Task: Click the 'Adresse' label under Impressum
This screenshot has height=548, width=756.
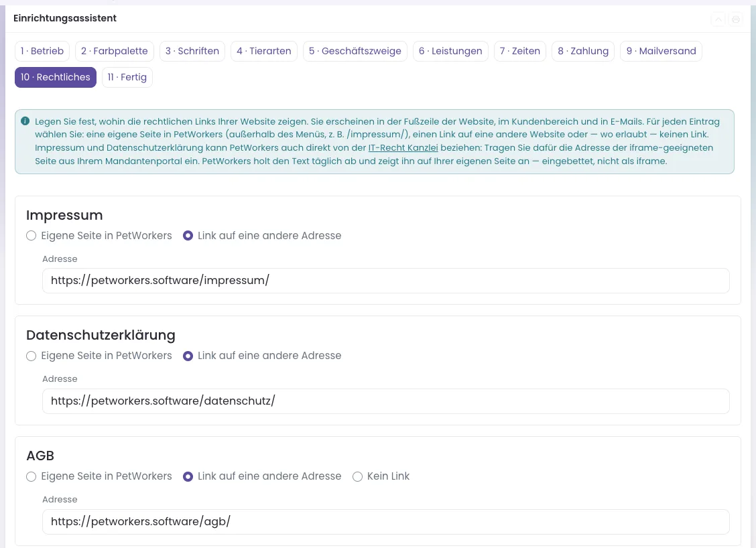Action: pyautogui.click(x=60, y=259)
